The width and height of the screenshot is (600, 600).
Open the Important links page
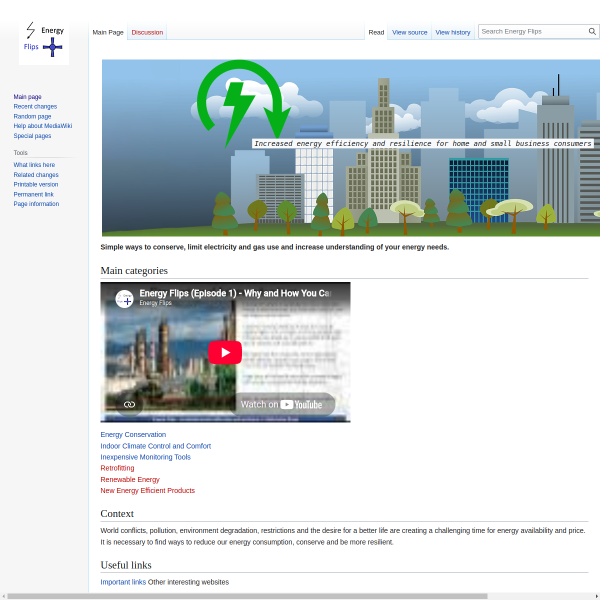pos(123,582)
